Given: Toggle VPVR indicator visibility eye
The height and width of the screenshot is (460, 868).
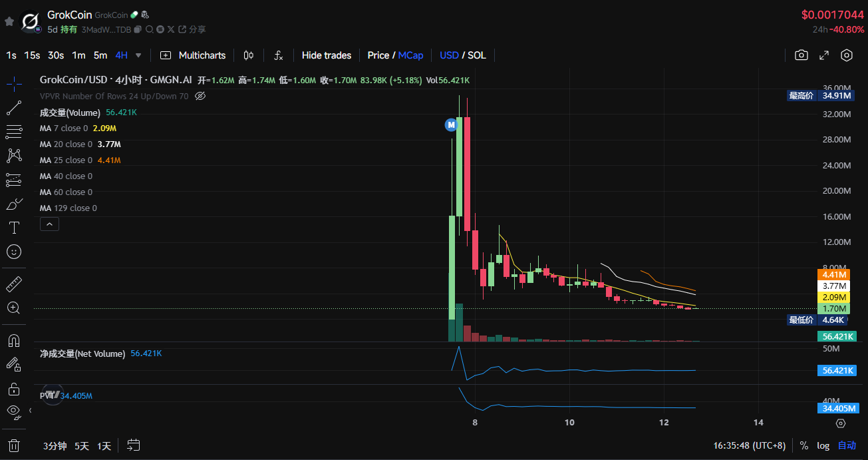Looking at the screenshot, I should point(200,96).
